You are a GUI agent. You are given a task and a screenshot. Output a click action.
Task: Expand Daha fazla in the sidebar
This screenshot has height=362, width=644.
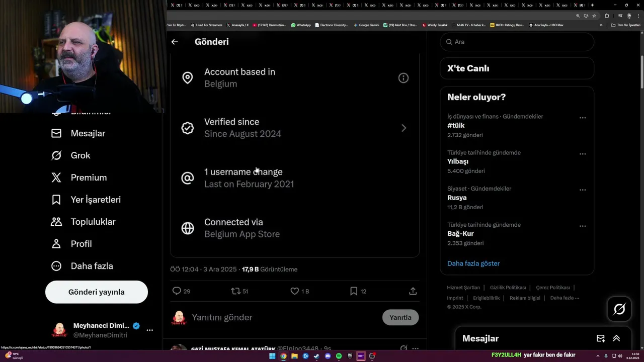point(82,266)
